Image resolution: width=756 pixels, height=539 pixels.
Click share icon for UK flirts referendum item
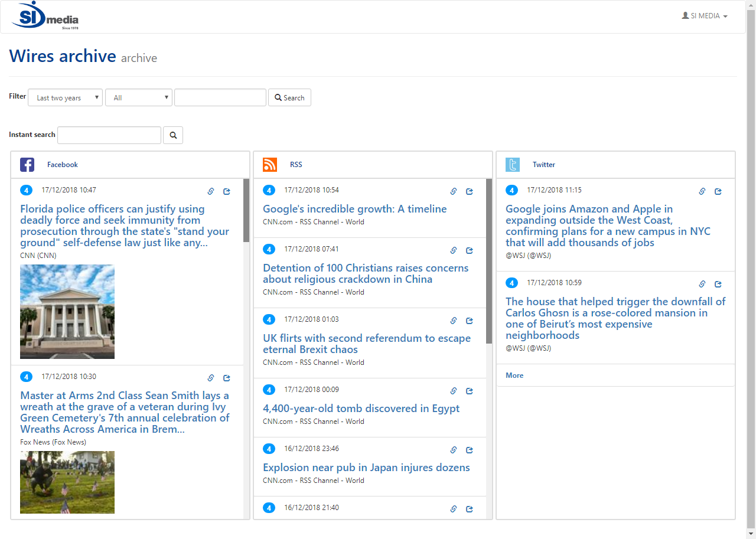pyautogui.click(x=470, y=321)
